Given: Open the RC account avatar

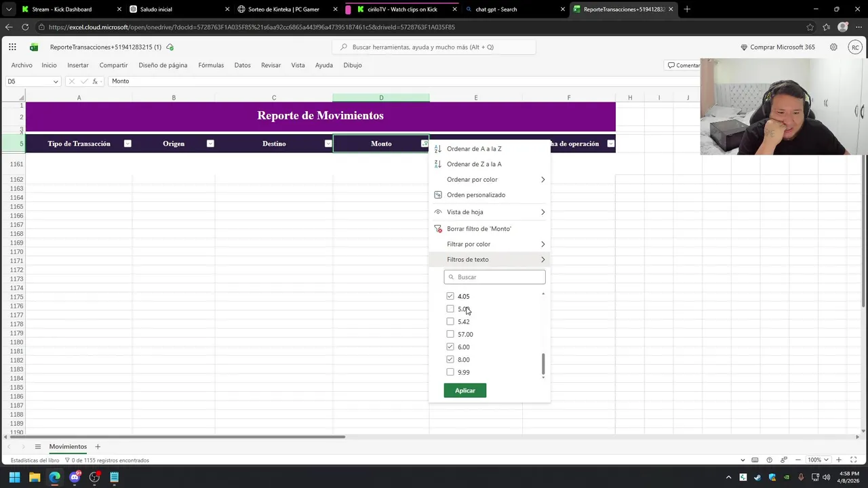Looking at the screenshot, I should click(x=855, y=47).
